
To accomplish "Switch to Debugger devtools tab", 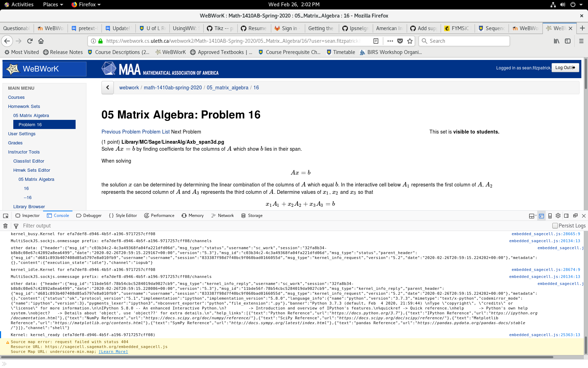I will [89, 216].
